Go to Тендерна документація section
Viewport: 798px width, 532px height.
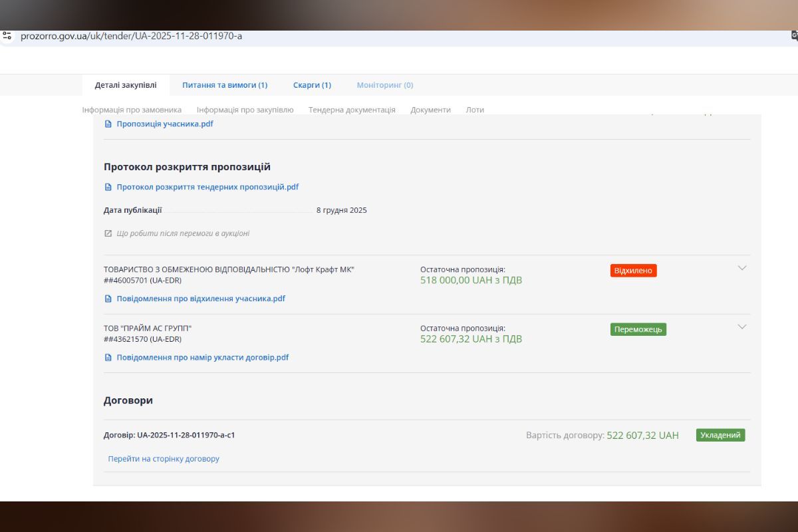pyautogui.click(x=352, y=110)
